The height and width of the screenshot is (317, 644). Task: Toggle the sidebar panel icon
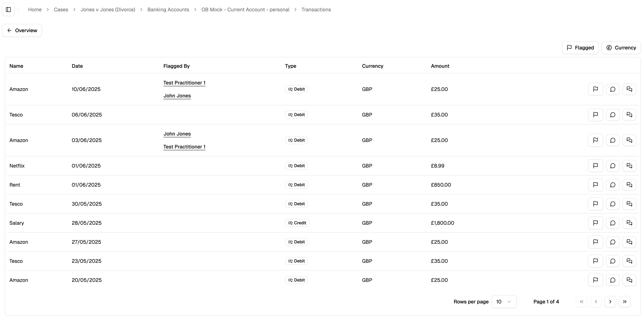[x=8, y=10]
